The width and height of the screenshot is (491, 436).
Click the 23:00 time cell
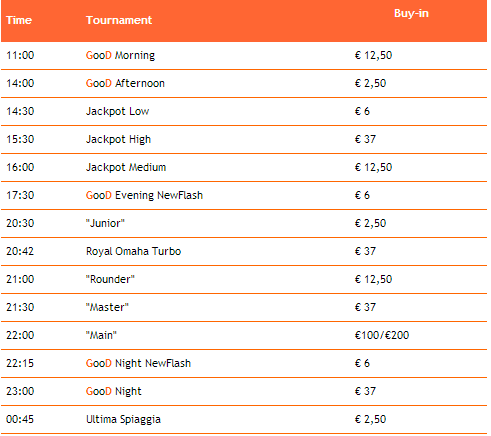(x=20, y=391)
